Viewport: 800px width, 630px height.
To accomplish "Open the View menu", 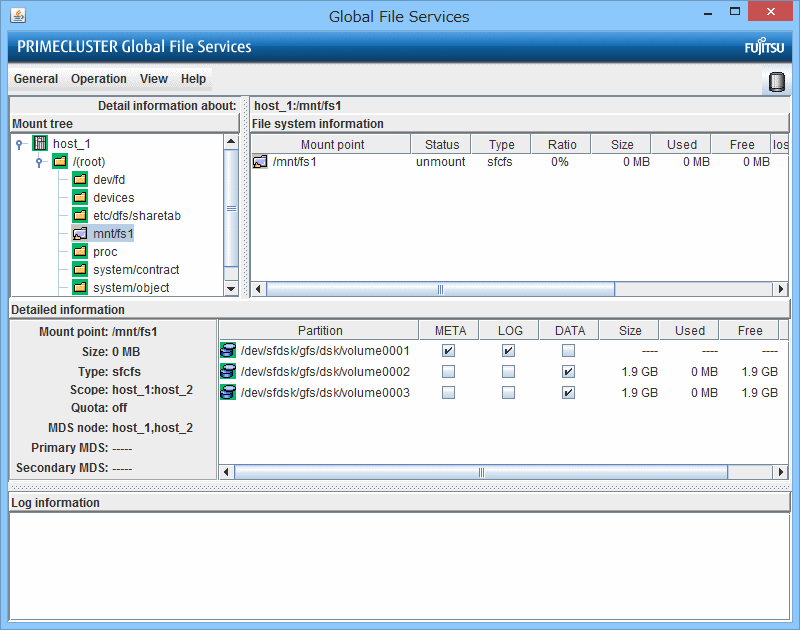I will (154, 79).
